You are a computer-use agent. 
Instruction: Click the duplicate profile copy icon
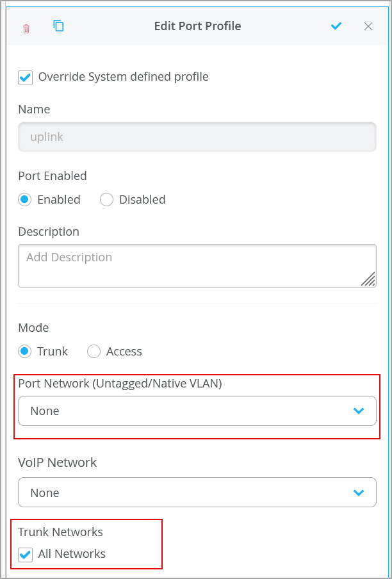(x=58, y=26)
